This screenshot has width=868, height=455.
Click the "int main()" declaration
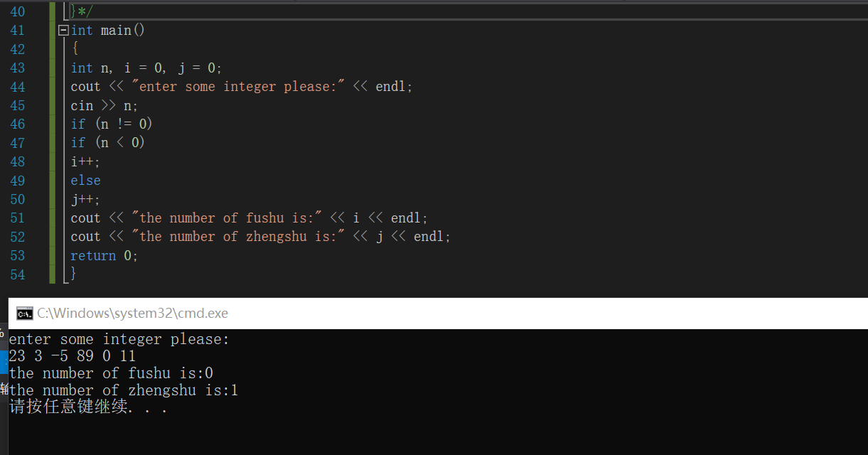coord(108,31)
